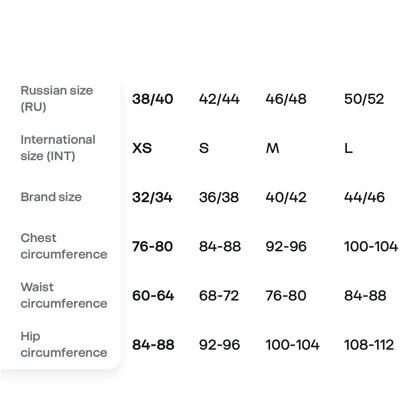Click Russian size 46/48 cell
This screenshot has width=420, height=420.
(x=286, y=99)
